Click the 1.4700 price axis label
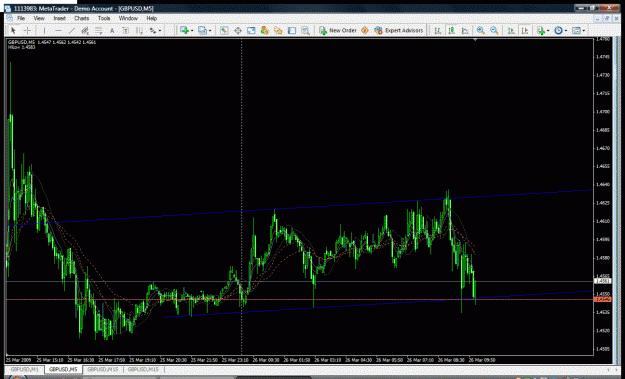This screenshot has width=625, height=379. tap(603, 112)
